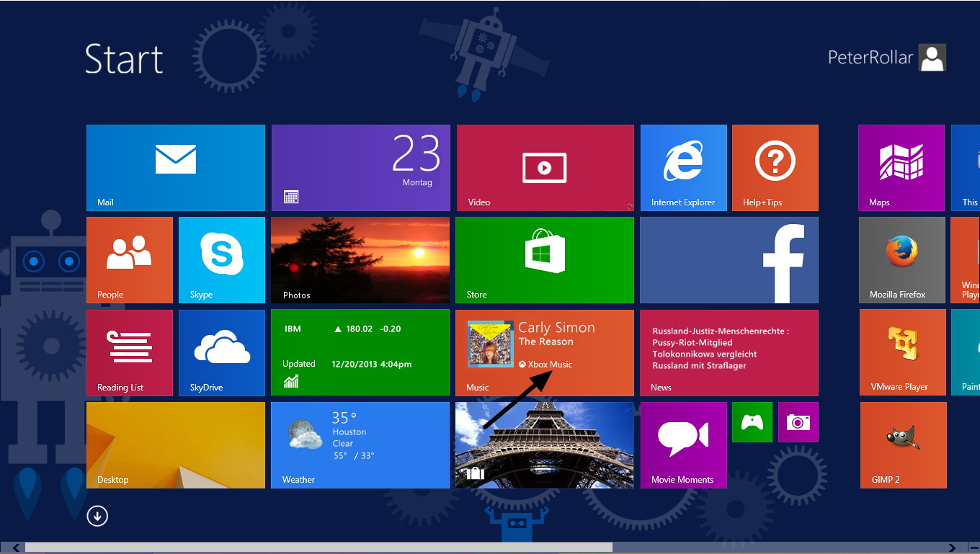Open the Store tile
This screenshot has width=980, height=554.
tap(545, 260)
